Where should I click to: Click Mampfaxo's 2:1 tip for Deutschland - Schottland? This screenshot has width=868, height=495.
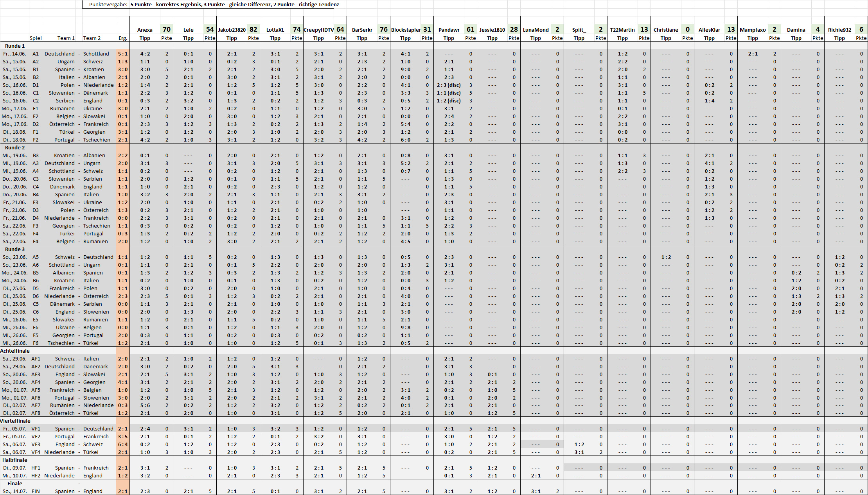click(x=753, y=54)
